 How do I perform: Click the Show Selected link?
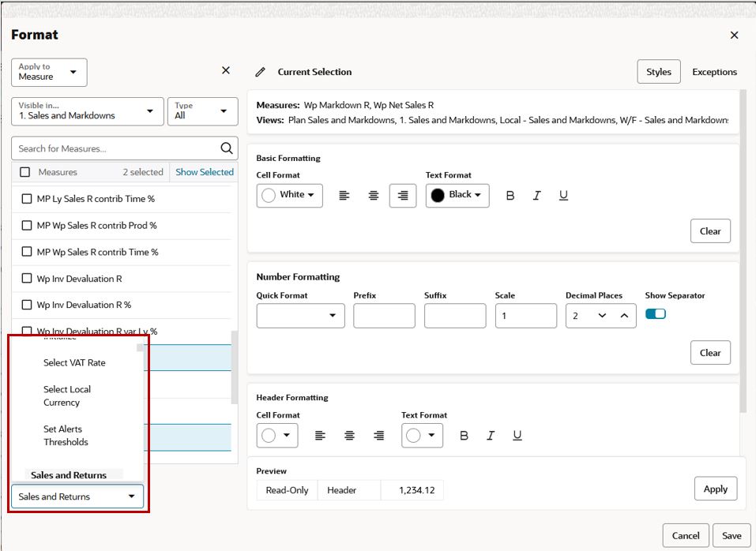[x=205, y=172]
